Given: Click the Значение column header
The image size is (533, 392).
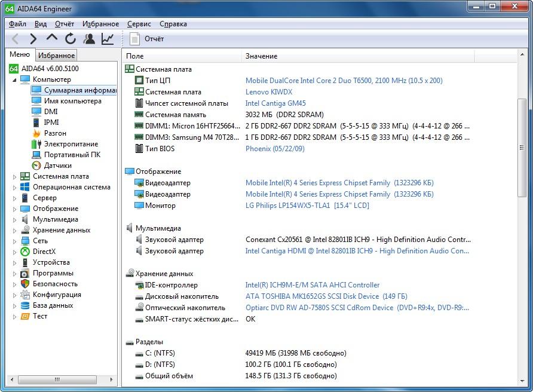Looking at the screenshot, I should [358, 56].
